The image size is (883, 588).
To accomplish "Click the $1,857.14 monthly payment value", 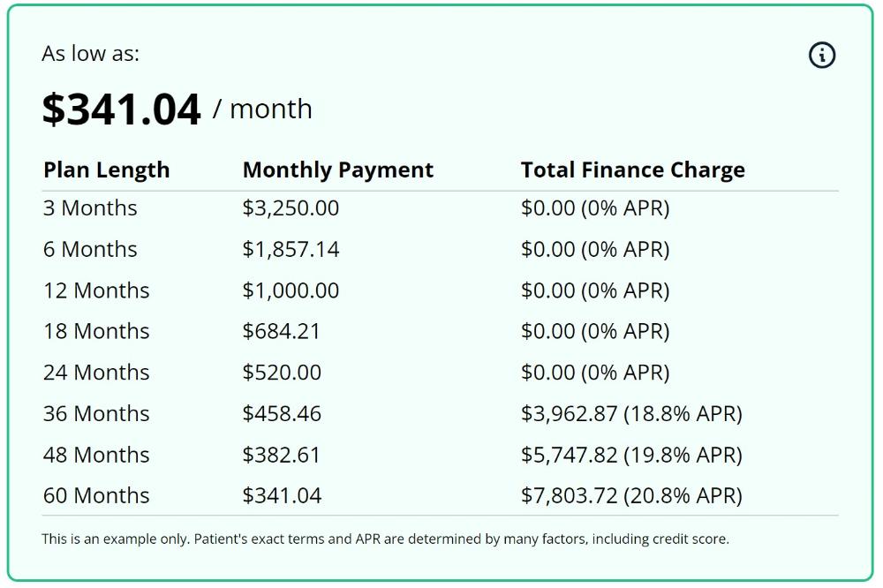I will tap(291, 249).
